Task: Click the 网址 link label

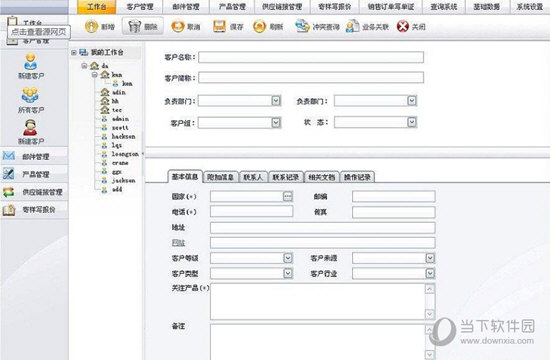Action: pos(178,243)
